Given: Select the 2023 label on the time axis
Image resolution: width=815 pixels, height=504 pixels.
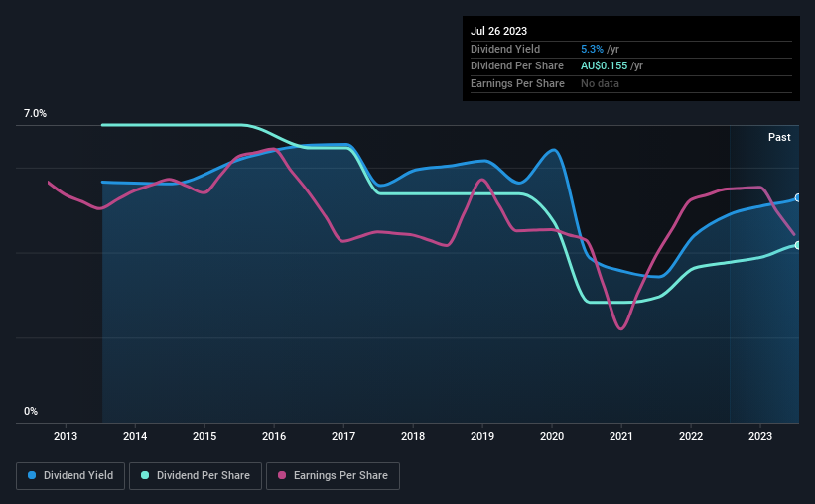Looking at the screenshot, I should (x=759, y=436).
